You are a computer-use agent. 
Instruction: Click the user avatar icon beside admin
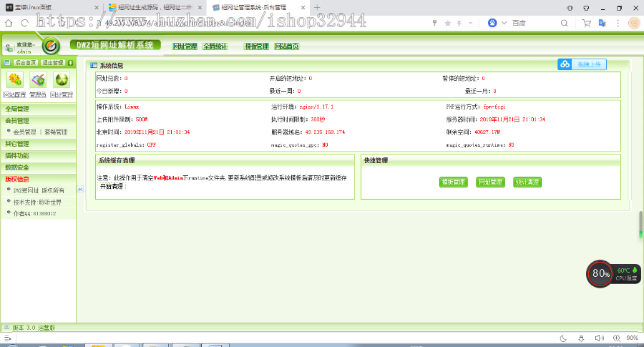(9, 48)
